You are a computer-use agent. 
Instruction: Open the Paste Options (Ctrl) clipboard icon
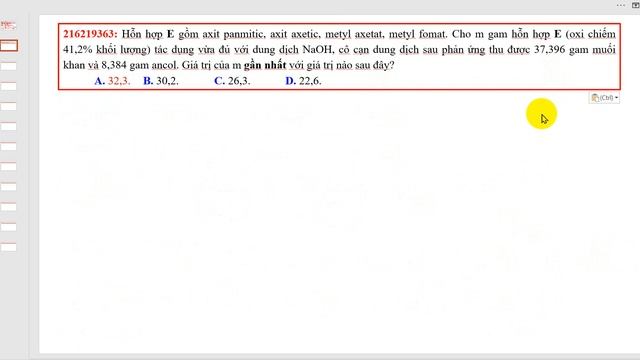coord(596,98)
